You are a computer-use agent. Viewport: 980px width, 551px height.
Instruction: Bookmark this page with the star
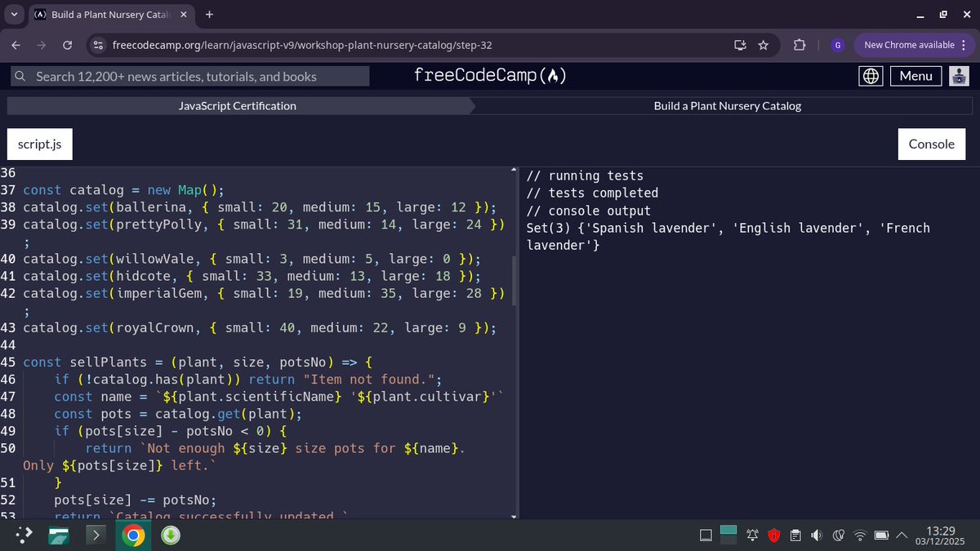(x=764, y=45)
